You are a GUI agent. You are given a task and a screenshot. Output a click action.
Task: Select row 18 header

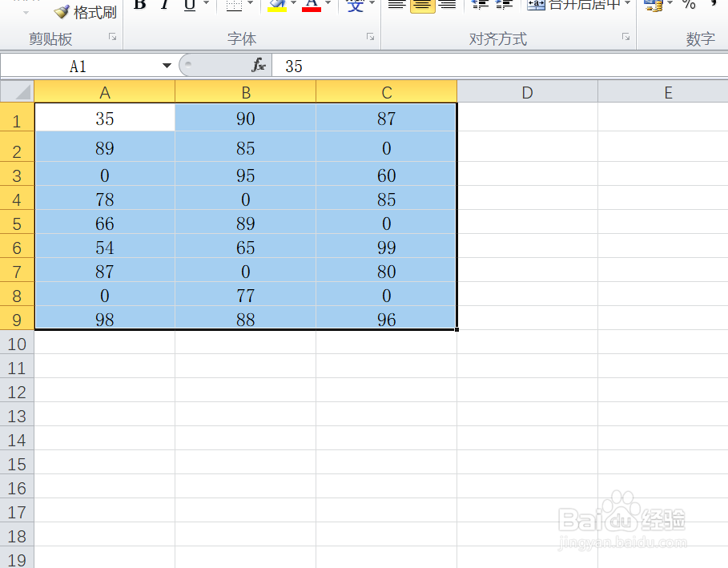[17, 535]
